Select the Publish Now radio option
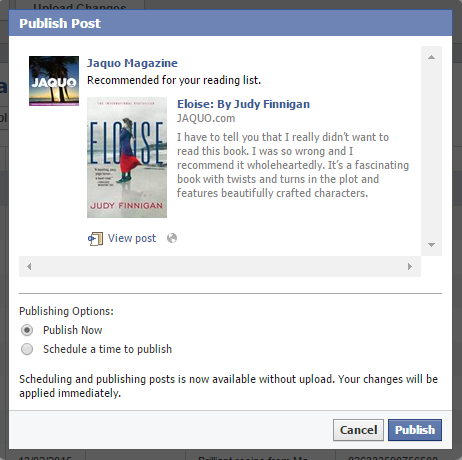 pyautogui.click(x=27, y=330)
